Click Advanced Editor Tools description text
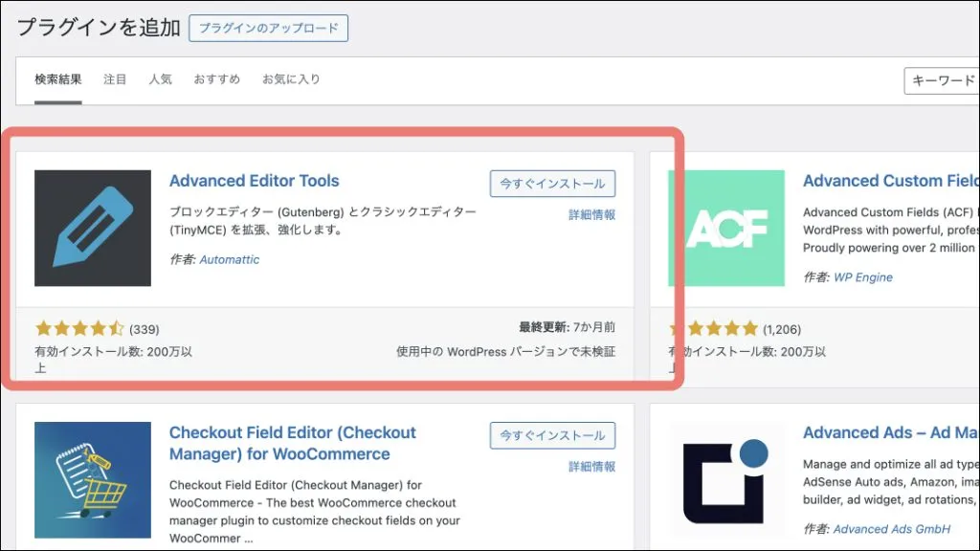980x551 pixels. point(323,221)
